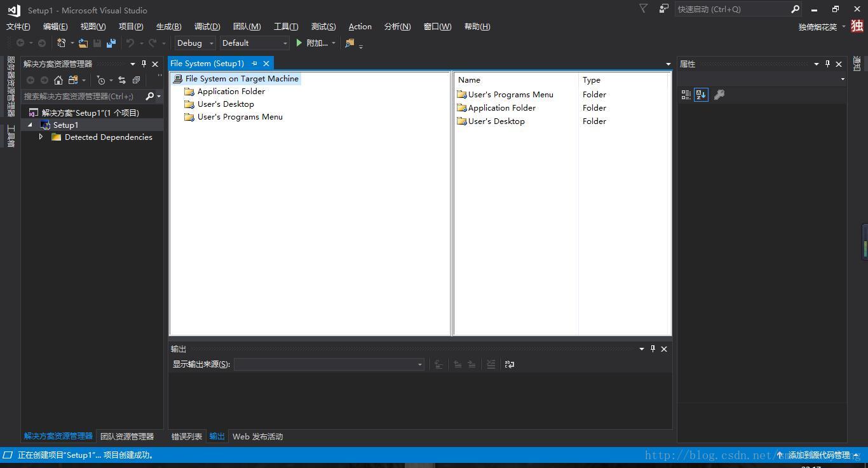
Task: Click the Send Feedback icon
Action: click(x=663, y=9)
